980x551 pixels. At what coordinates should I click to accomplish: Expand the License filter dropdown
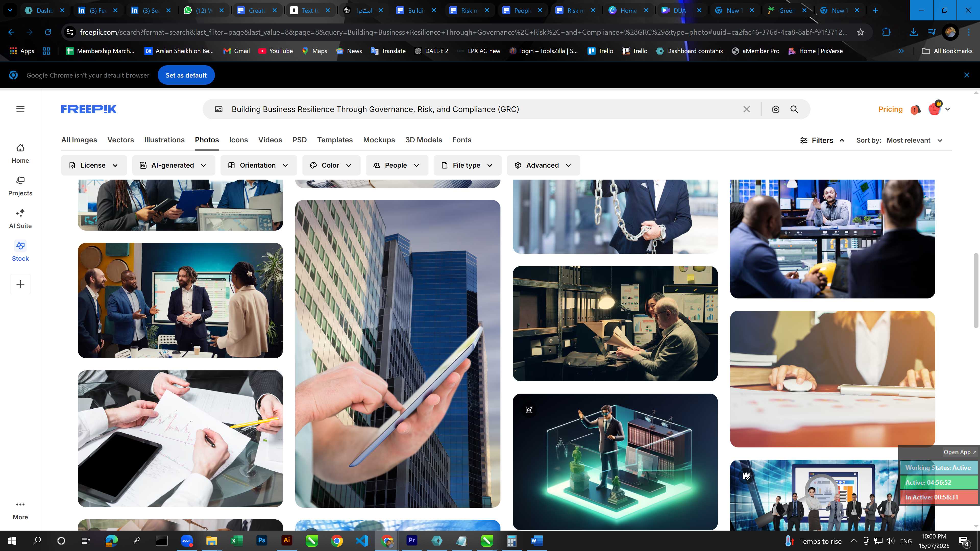[94, 165]
